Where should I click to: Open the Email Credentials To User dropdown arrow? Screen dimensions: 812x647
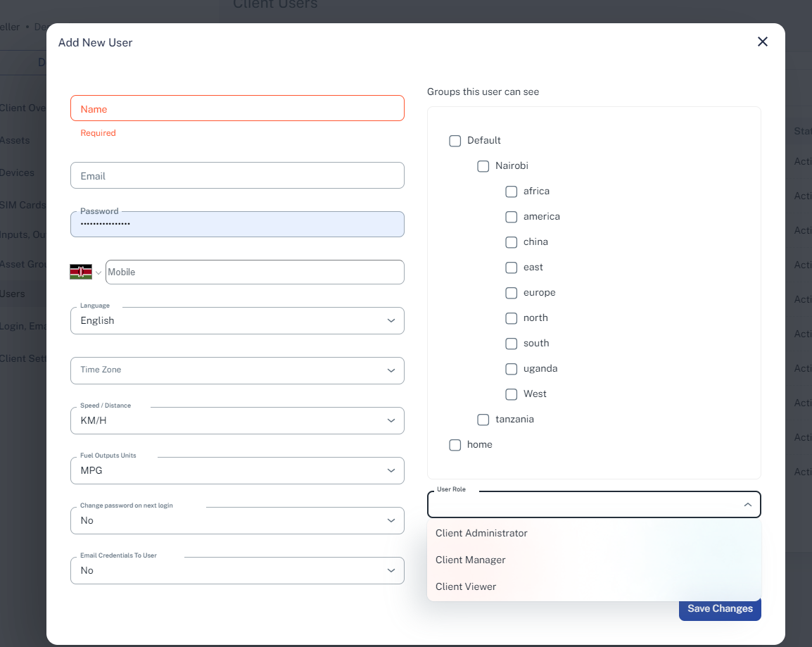click(x=391, y=570)
